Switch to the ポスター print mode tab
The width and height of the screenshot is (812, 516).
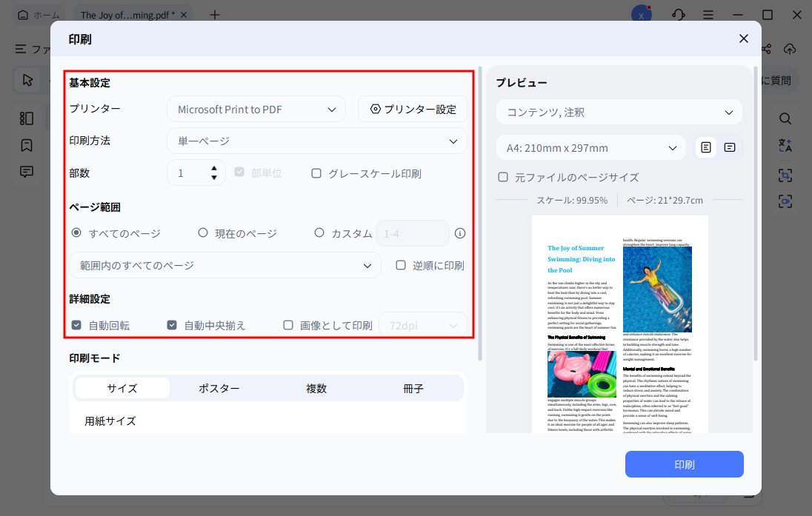(219, 387)
